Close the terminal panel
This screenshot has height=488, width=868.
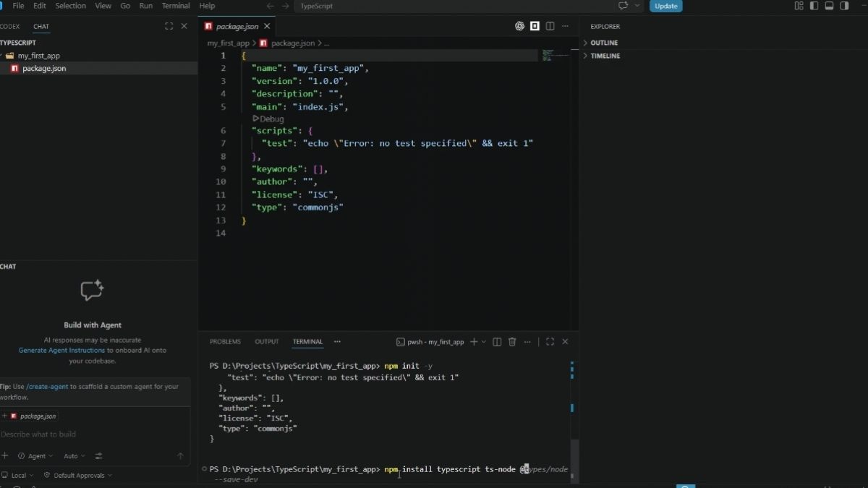565,342
